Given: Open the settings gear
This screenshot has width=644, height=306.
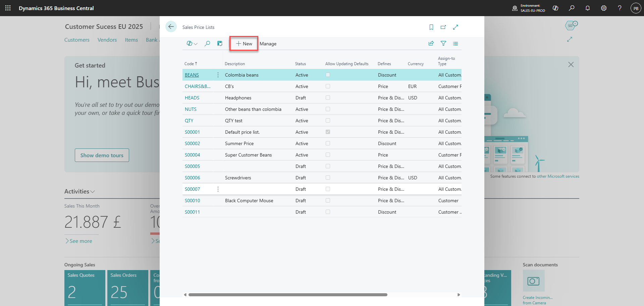Looking at the screenshot, I should click(604, 8).
